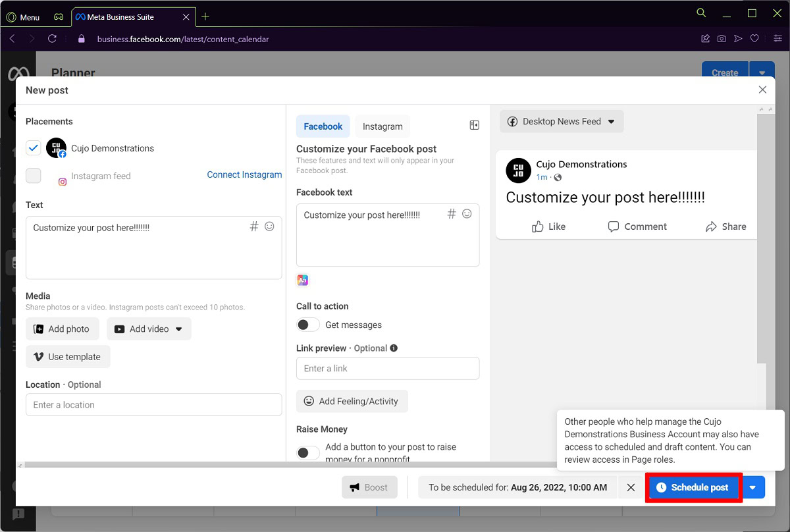Image resolution: width=790 pixels, height=532 pixels.
Task: Click the colorful text background icon
Action: (x=303, y=280)
